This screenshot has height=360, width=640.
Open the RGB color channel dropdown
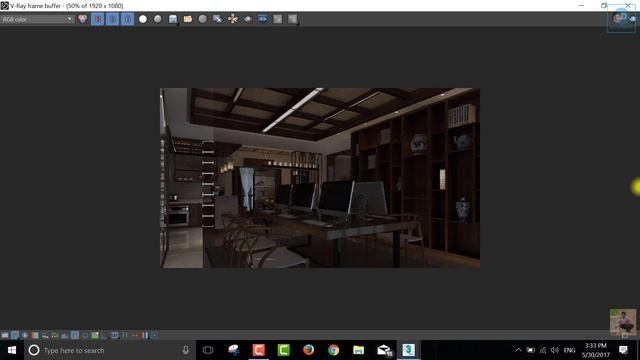pyautogui.click(x=37, y=19)
